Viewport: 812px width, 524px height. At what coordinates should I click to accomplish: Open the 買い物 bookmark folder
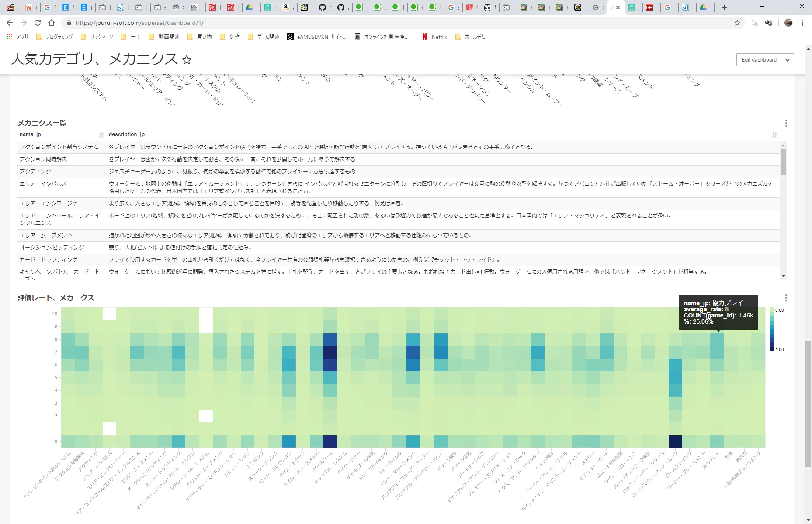click(x=200, y=37)
